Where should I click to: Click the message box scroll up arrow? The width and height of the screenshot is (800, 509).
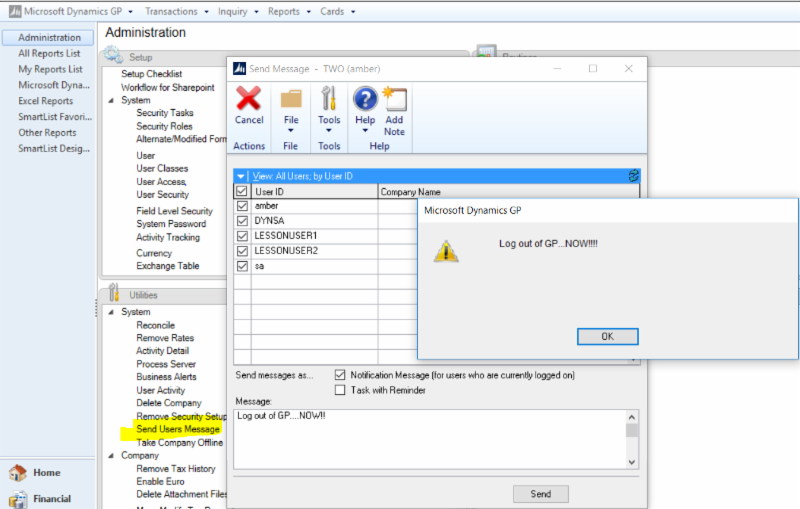[632, 417]
